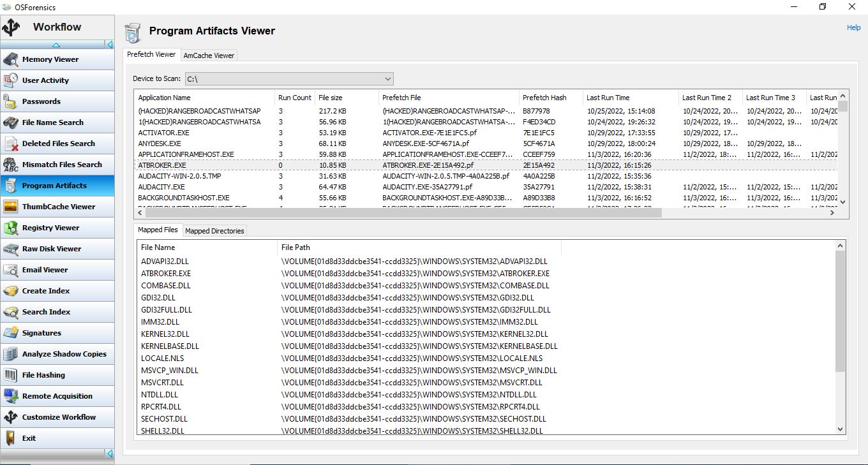868x465 pixels.
Task: Open the File Hashing module
Action: [x=57, y=375]
